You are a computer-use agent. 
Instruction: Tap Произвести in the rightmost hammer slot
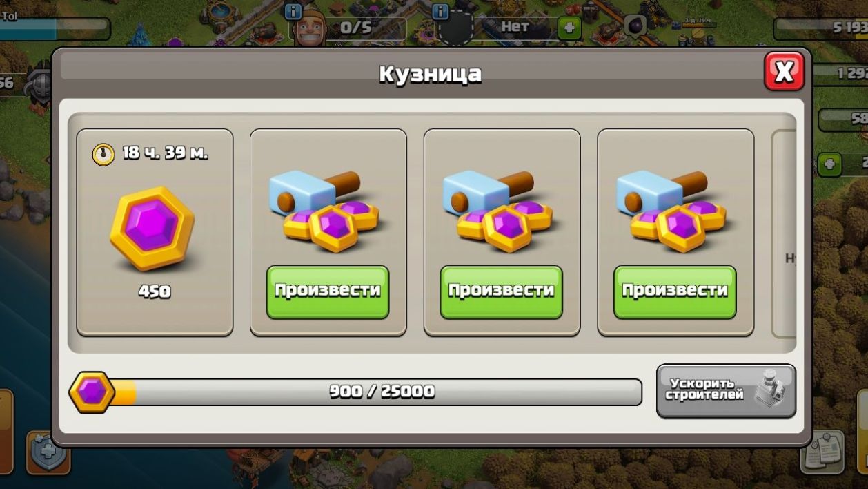pyautogui.click(x=675, y=292)
